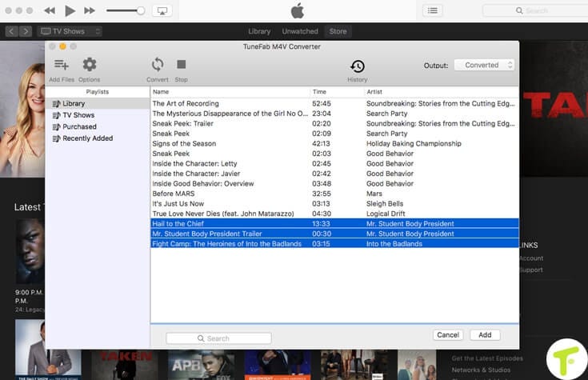Open the Output Converted dropdown

[x=484, y=65]
